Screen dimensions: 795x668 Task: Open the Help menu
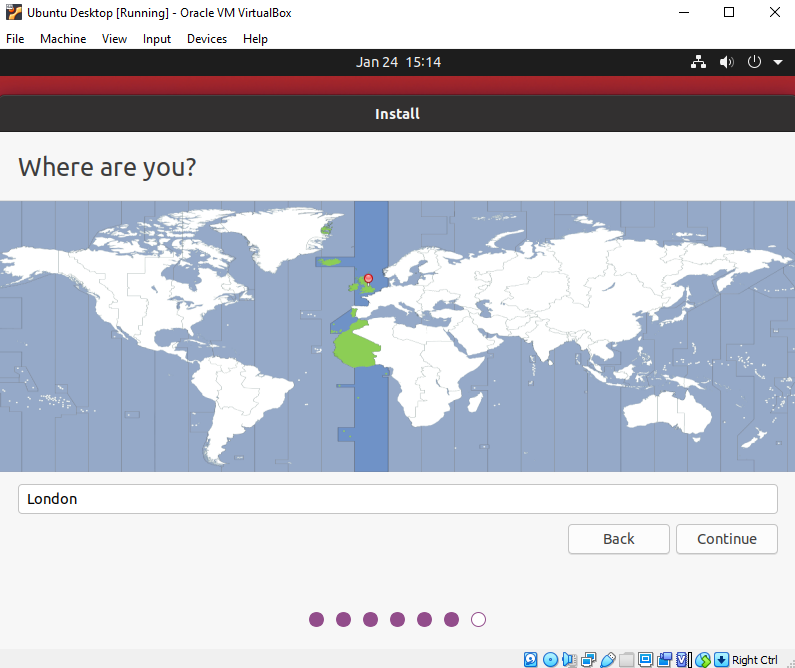click(255, 39)
